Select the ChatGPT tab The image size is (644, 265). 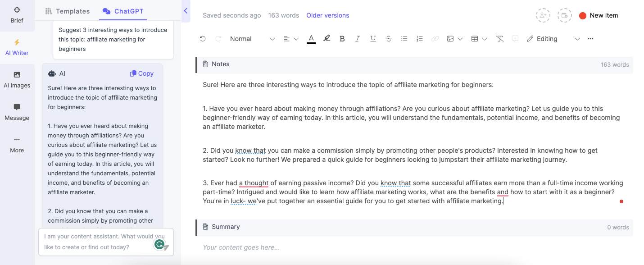coord(122,11)
